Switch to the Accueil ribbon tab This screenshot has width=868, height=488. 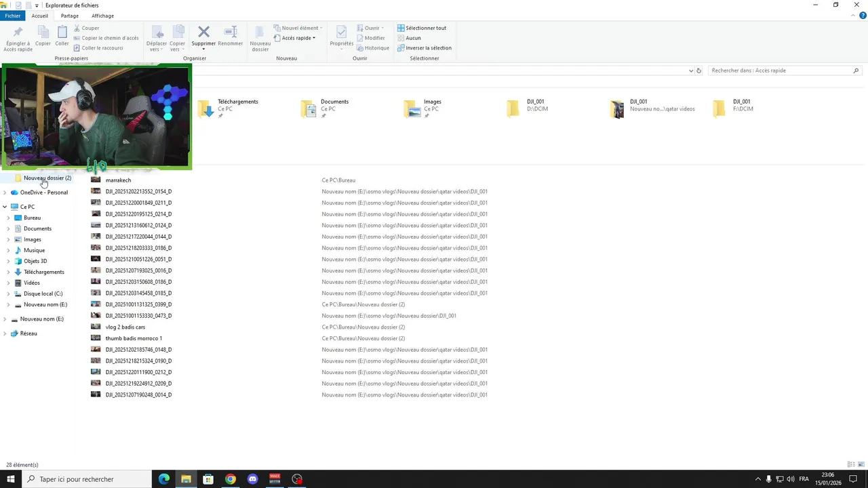pyautogui.click(x=39, y=16)
